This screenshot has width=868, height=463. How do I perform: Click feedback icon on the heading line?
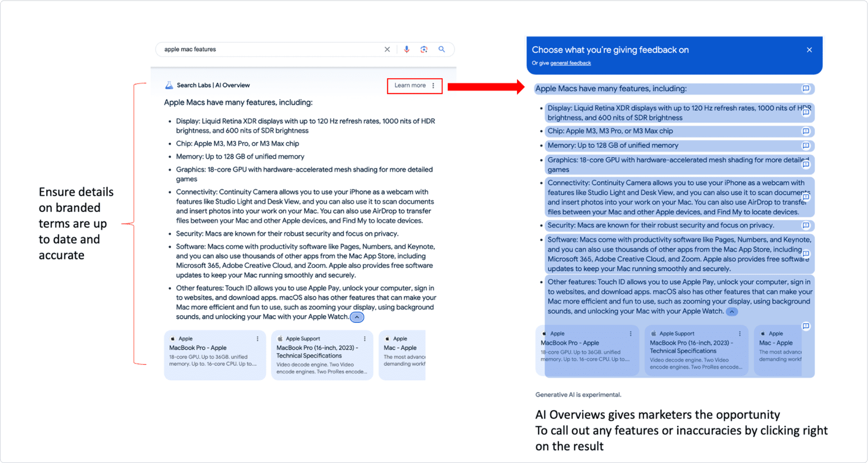[806, 89]
